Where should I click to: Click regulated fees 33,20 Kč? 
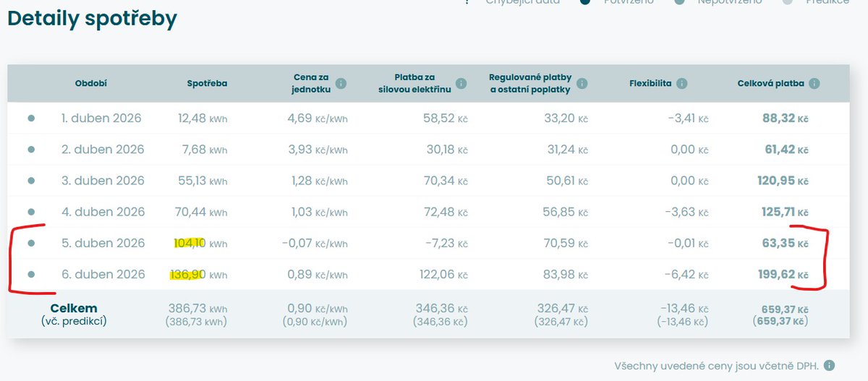566,118
